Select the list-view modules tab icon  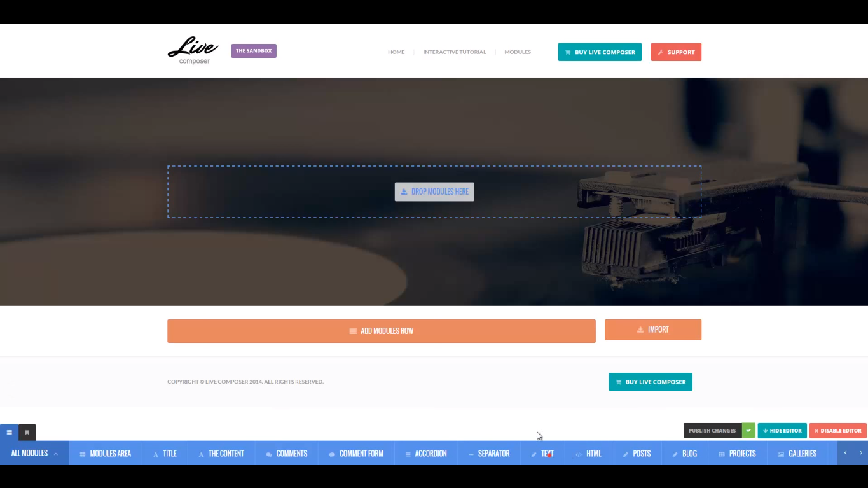9,432
